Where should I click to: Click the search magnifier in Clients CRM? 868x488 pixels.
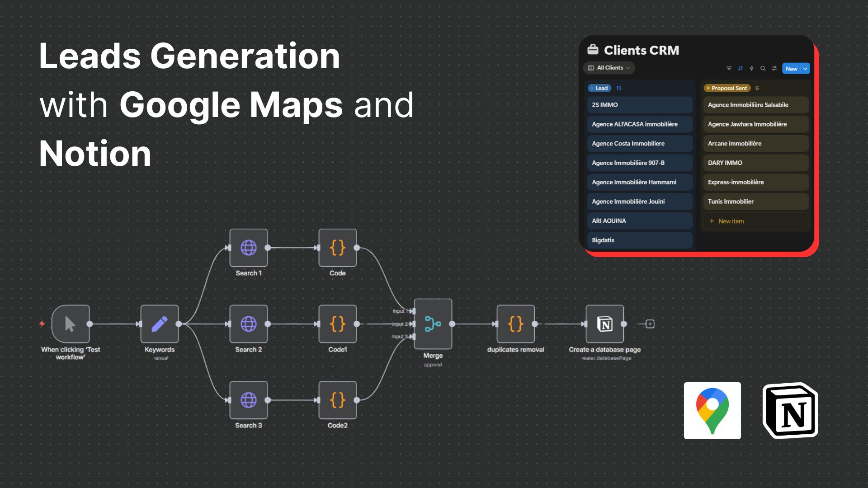pos(763,69)
